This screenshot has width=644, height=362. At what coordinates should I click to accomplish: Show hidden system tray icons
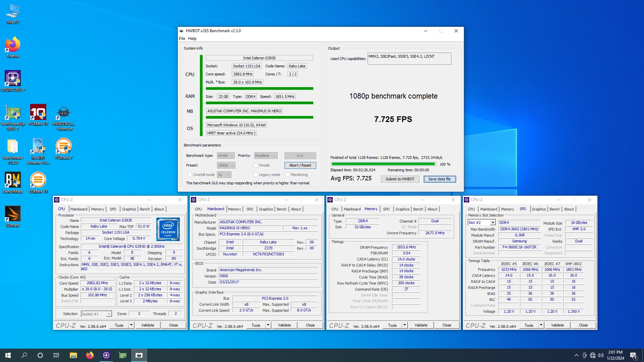576,355
